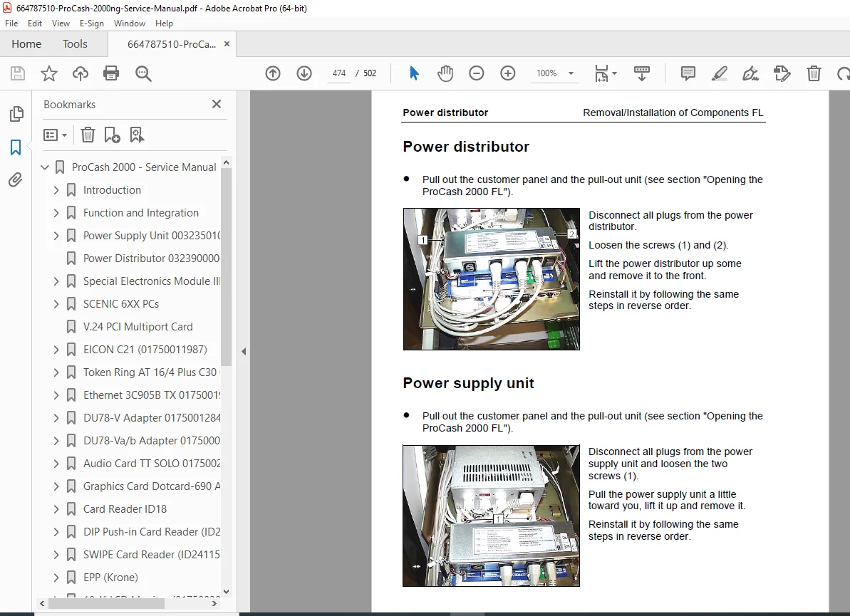Open the View menu
850x616 pixels.
[61, 24]
